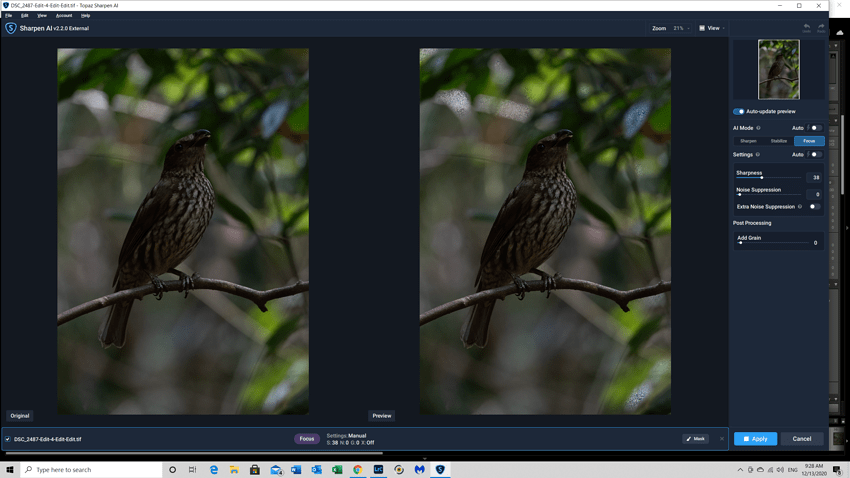
Task: Switch to Lightroom Classic on taskbar
Action: (378, 470)
